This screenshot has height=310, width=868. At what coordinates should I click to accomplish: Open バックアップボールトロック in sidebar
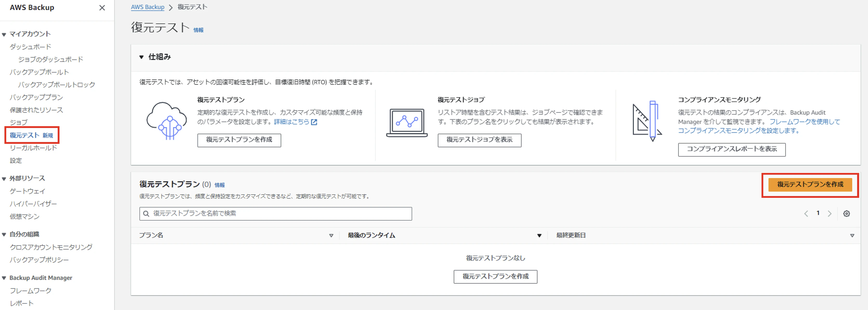click(57, 85)
